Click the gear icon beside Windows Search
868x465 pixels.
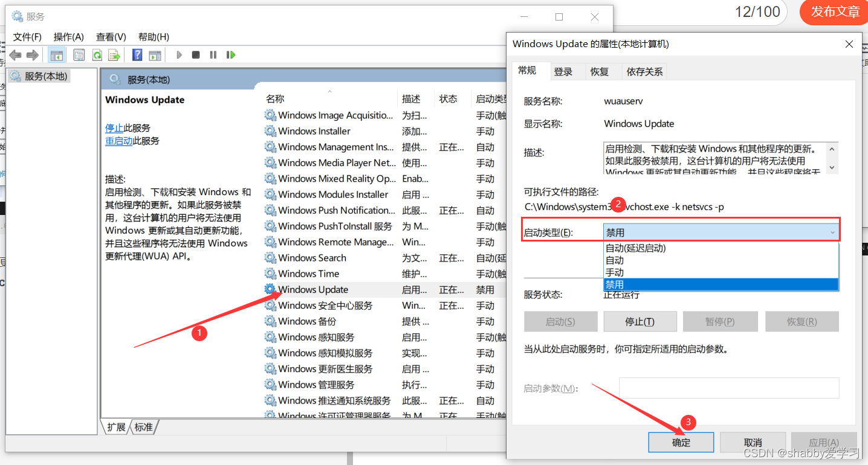point(270,258)
